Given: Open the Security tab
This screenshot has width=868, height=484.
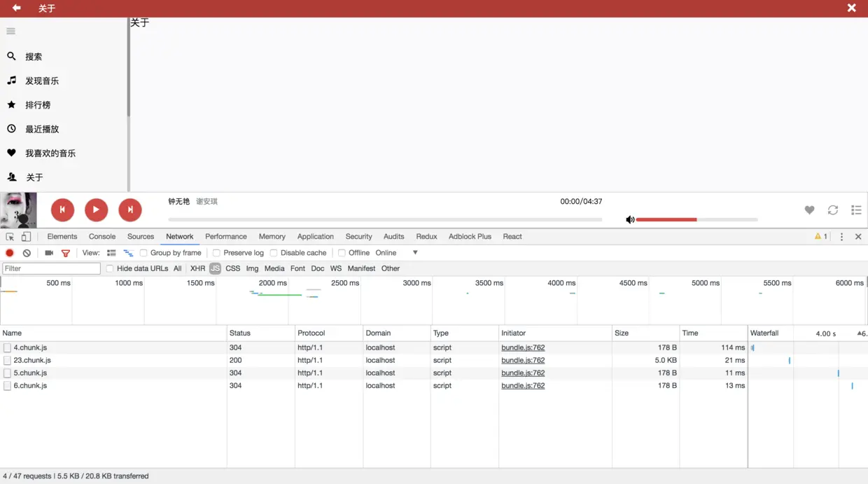Looking at the screenshot, I should 359,237.
